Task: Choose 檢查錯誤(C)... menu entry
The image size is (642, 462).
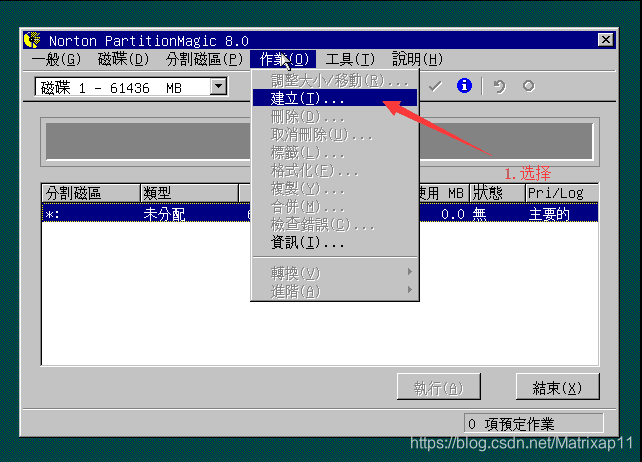Action: (x=335, y=224)
